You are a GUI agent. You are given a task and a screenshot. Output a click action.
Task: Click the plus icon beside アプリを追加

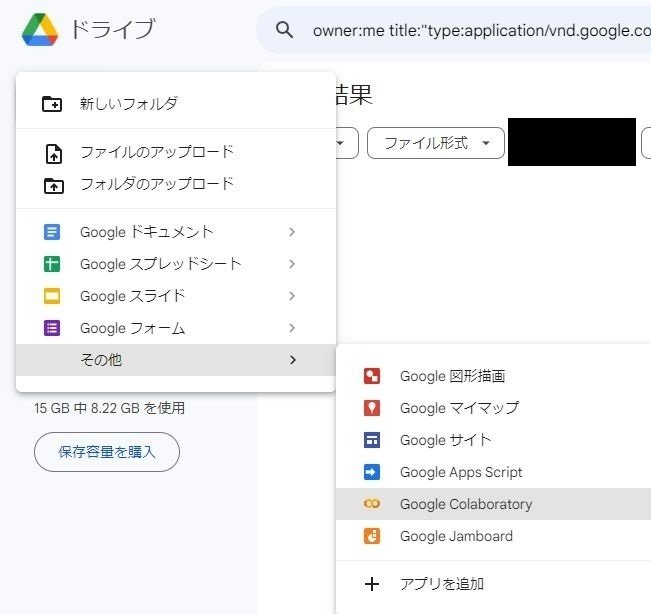[x=372, y=584]
